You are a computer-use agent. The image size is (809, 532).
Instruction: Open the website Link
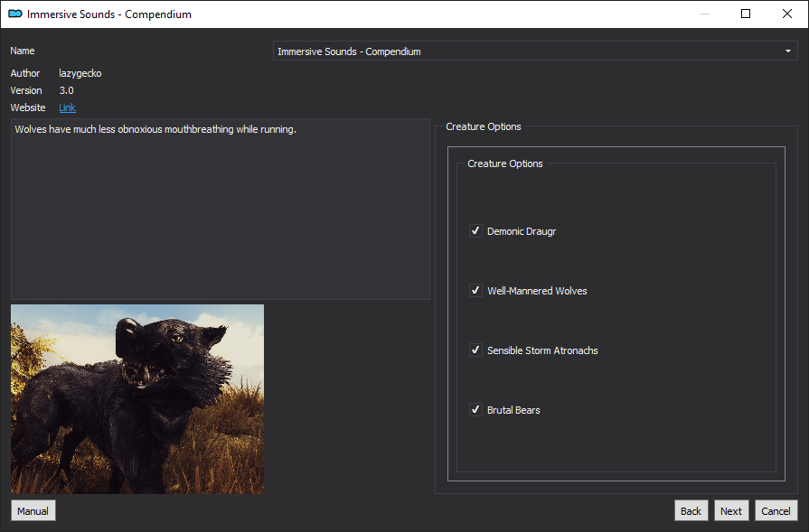click(67, 107)
